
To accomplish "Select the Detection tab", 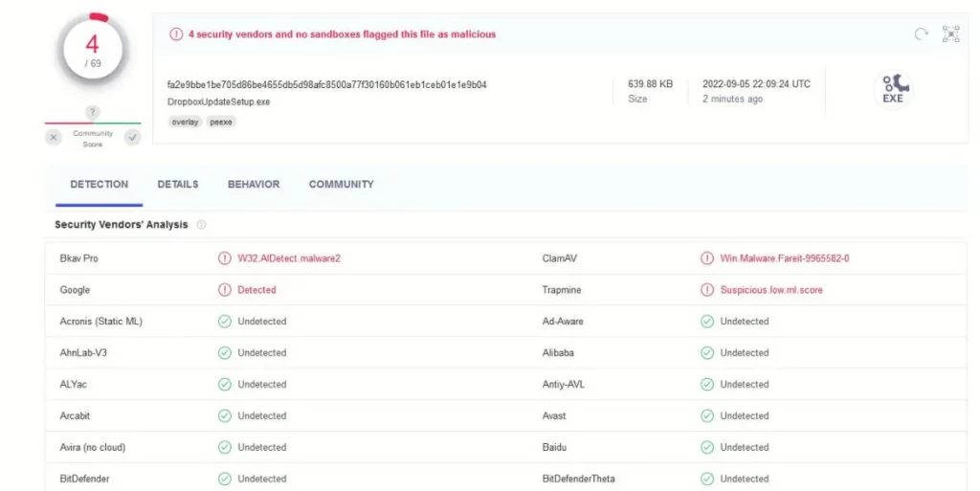I will point(99,185).
